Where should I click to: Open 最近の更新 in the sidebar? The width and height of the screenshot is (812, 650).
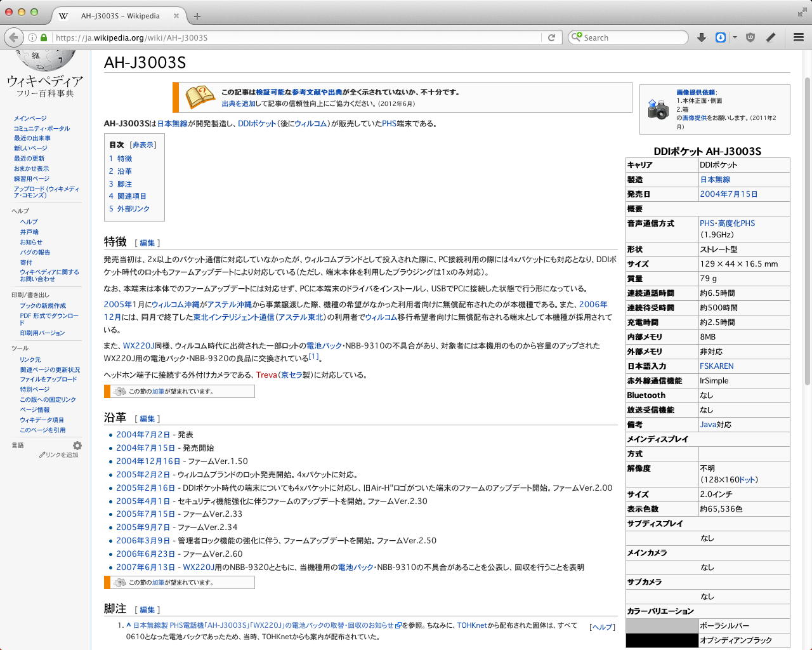29,159
